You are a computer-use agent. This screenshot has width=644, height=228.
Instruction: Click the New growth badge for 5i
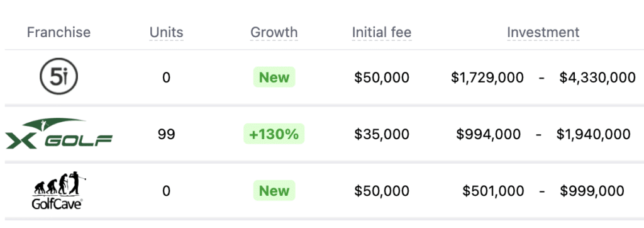pyautogui.click(x=274, y=77)
